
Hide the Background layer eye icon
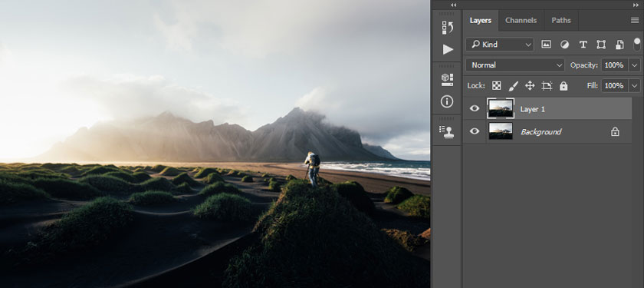point(475,131)
